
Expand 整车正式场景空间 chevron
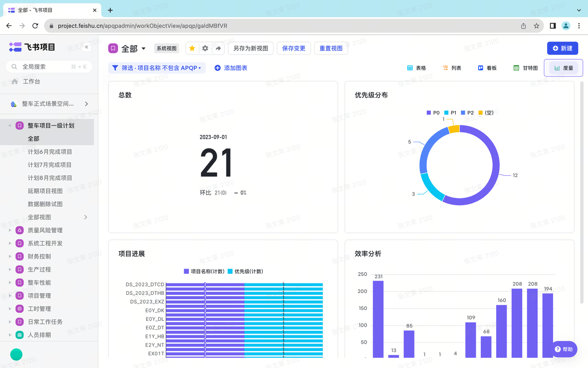(x=86, y=104)
